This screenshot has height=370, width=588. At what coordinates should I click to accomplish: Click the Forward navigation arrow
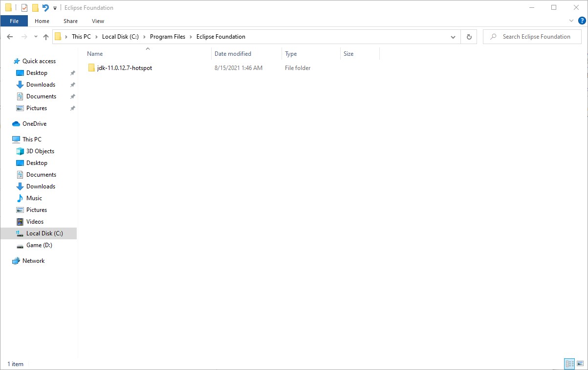point(24,37)
